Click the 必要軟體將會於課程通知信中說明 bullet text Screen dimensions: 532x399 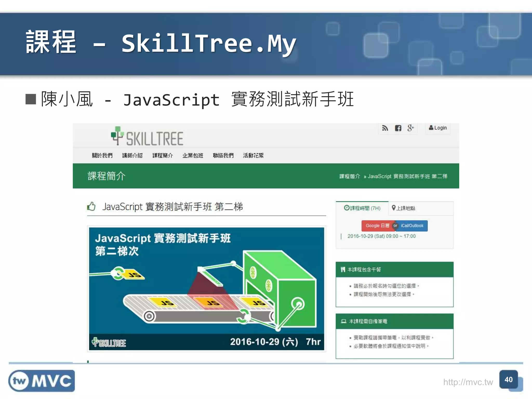(391, 346)
